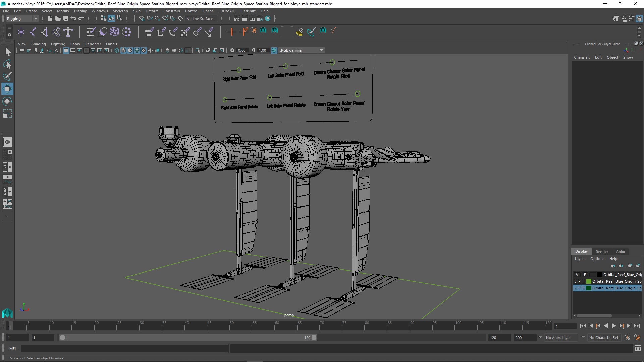
Task: Open the IPR render icon
Action: tap(252, 18)
